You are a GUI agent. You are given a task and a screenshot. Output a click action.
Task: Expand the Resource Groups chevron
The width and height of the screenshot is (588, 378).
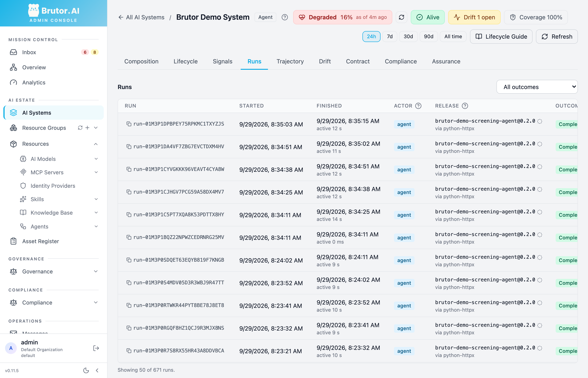point(96,128)
